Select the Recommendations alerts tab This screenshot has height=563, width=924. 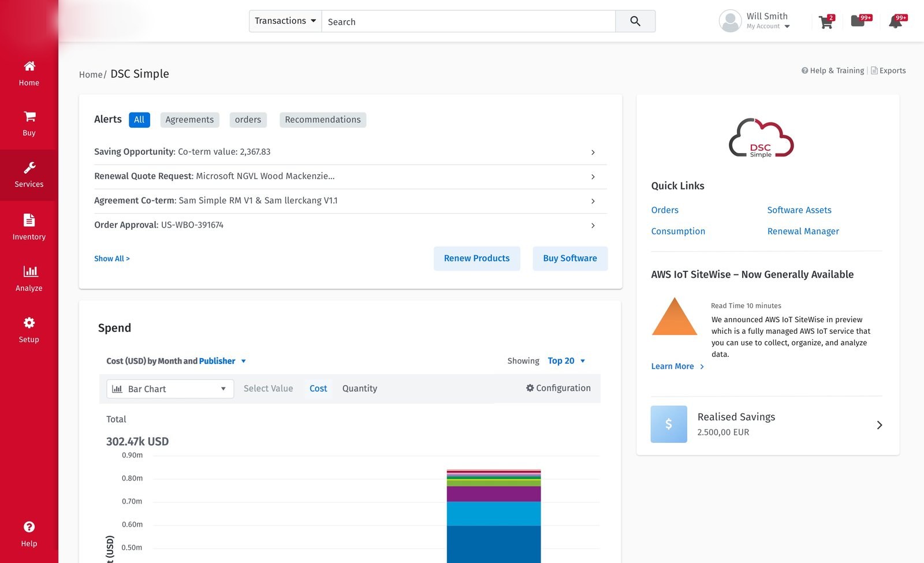click(323, 120)
